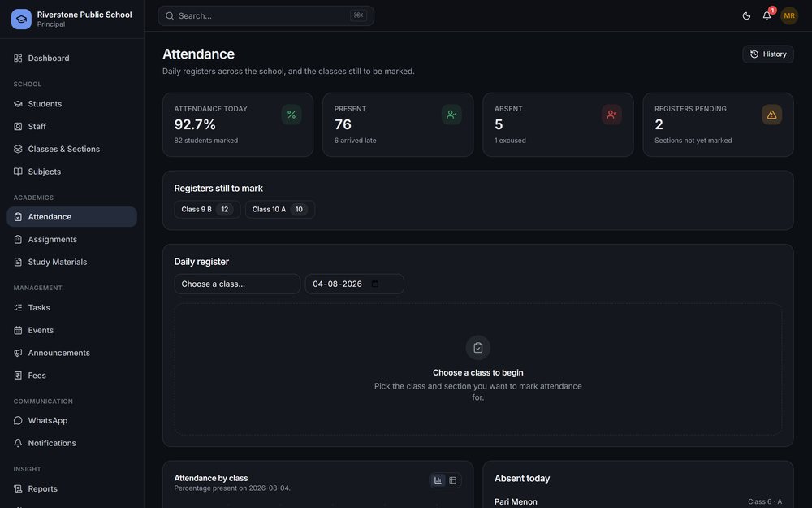Switch Attendance by class to chart view

[x=438, y=480]
